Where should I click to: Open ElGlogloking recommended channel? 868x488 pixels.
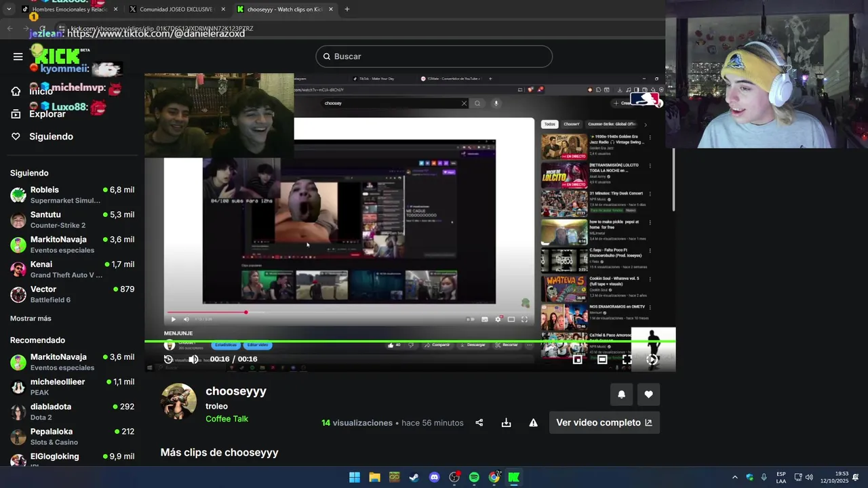pos(72,459)
